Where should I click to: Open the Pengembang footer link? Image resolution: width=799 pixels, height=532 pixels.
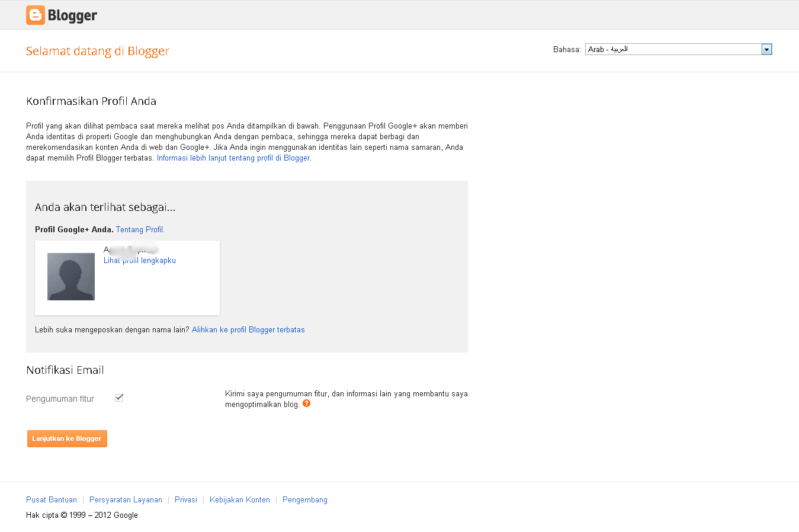click(305, 500)
